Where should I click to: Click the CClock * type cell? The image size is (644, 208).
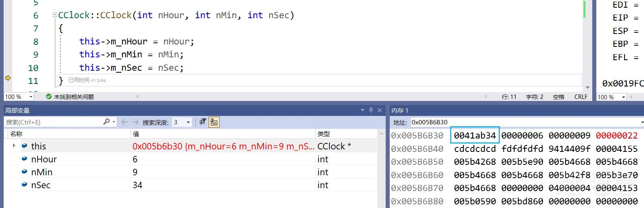click(334, 146)
